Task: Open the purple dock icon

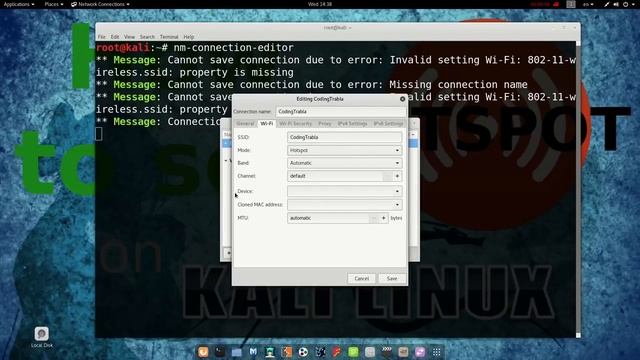Action: tap(420, 351)
